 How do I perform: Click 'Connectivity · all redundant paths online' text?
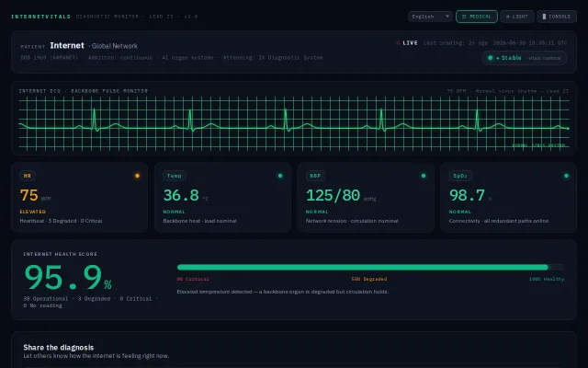coord(499,221)
